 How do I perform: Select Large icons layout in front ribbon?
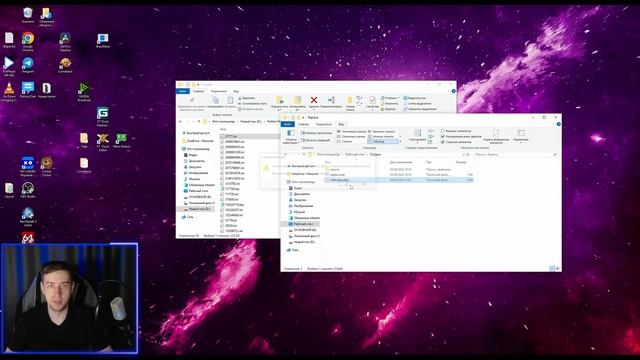pyautogui.click(x=382, y=131)
